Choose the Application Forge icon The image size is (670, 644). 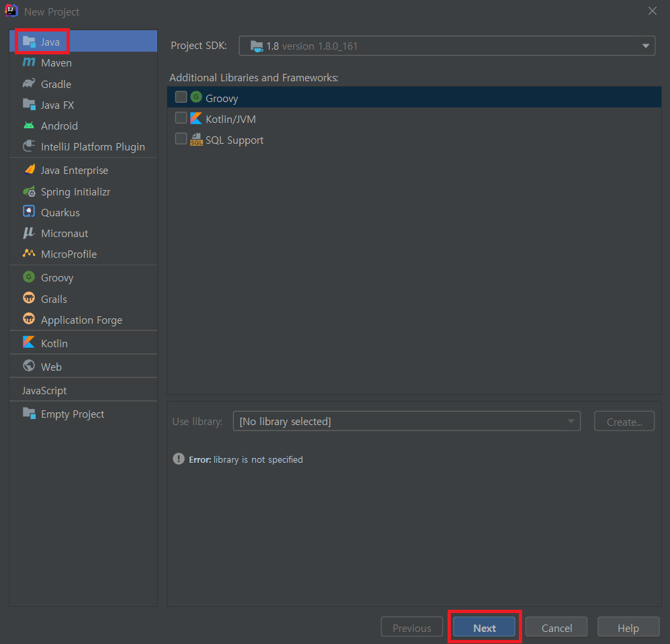coord(29,318)
